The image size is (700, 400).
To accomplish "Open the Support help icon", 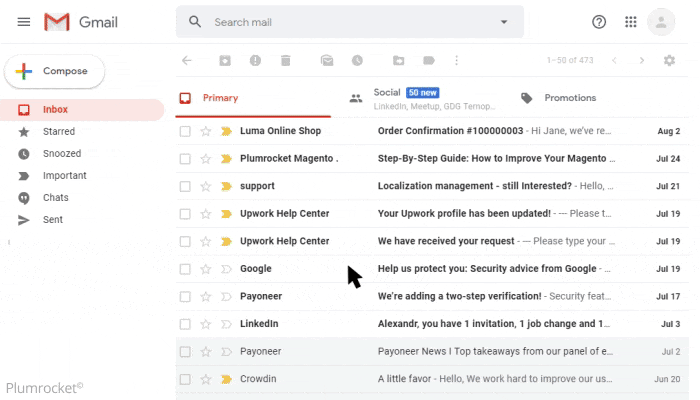I will pyautogui.click(x=599, y=22).
